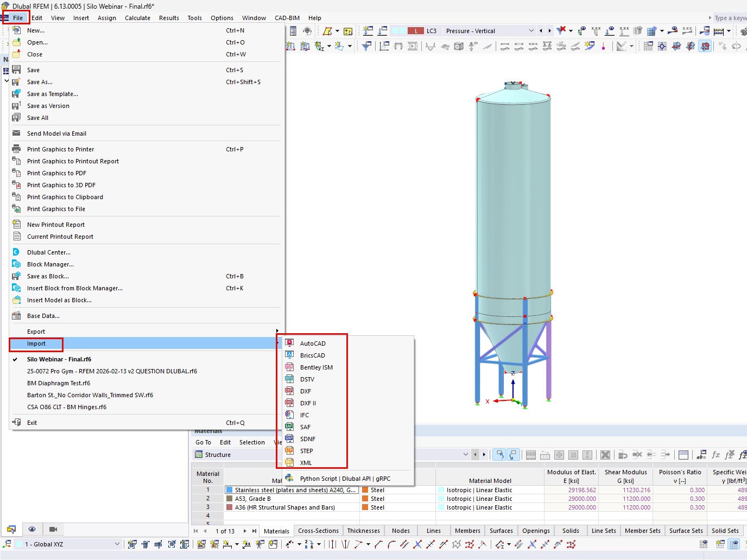Screen dimensions: 747x560
Task: Switch to the Thicknesses tab
Action: point(364,531)
